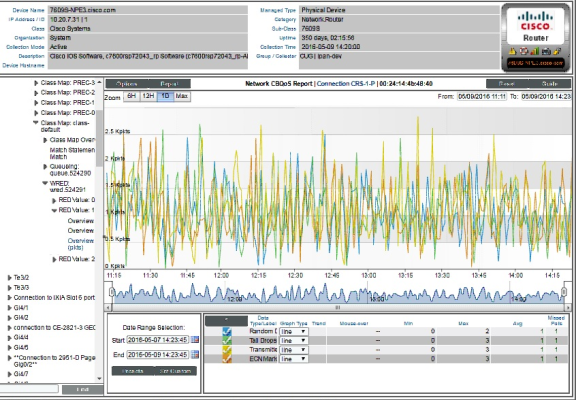Image resolution: width=576 pixels, height=400 pixels.
Task: Set zoom to 6H
Action: 131,96
